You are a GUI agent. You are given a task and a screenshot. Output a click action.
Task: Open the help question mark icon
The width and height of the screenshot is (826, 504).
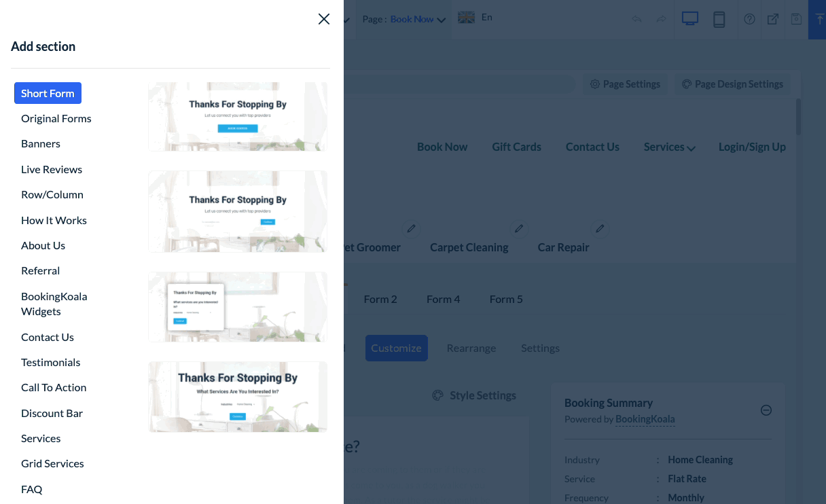tap(749, 19)
